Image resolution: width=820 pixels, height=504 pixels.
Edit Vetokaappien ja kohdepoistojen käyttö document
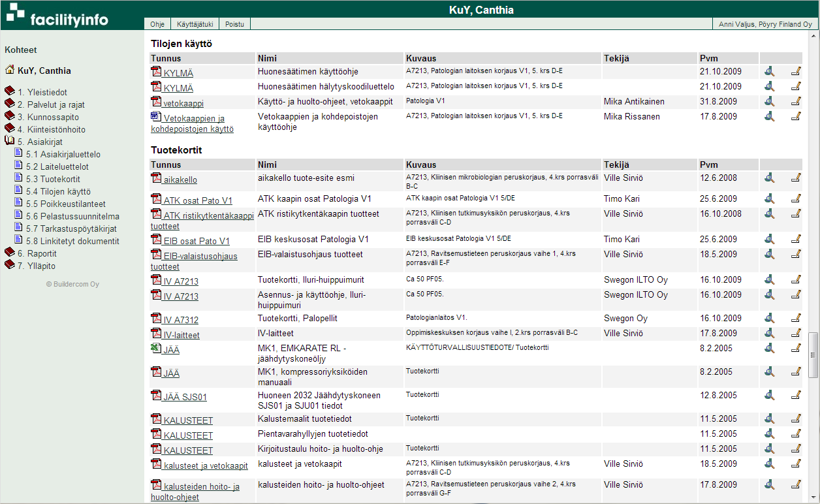(x=796, y=116)
